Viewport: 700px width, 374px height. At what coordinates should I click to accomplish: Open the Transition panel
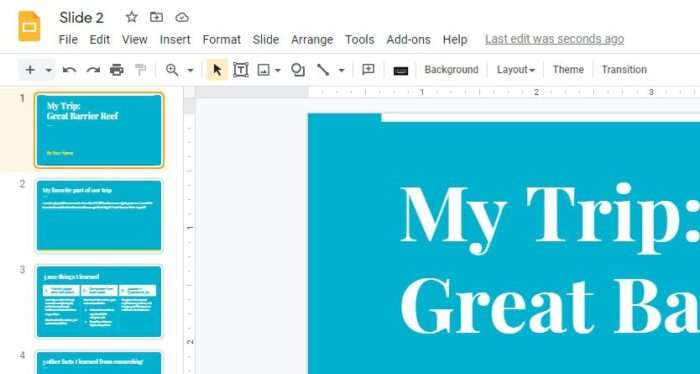pyautogui.click(x=624, y=70)
